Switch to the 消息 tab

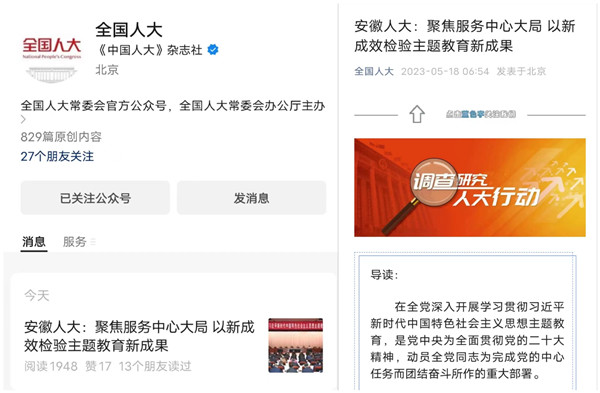point(34,242)
